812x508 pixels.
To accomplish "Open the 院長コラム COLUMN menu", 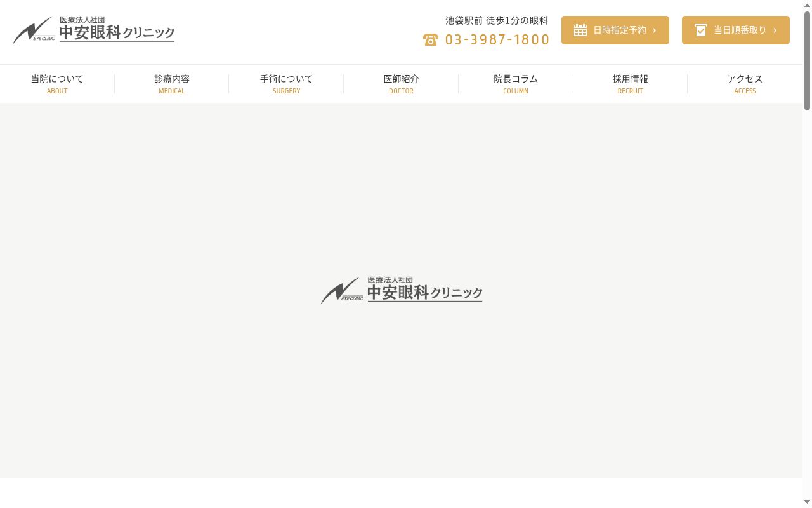I will point(516,84).
